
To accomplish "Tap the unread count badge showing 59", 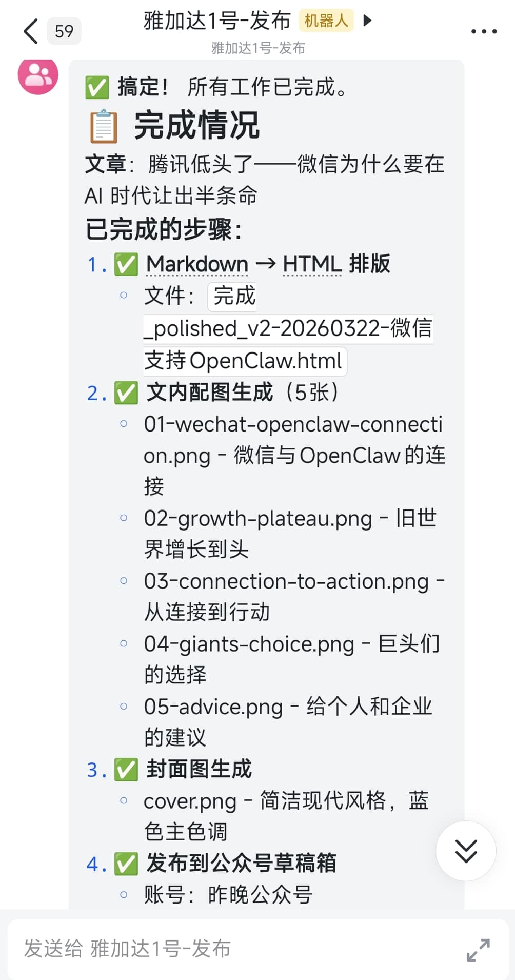I will click(64, 31).
